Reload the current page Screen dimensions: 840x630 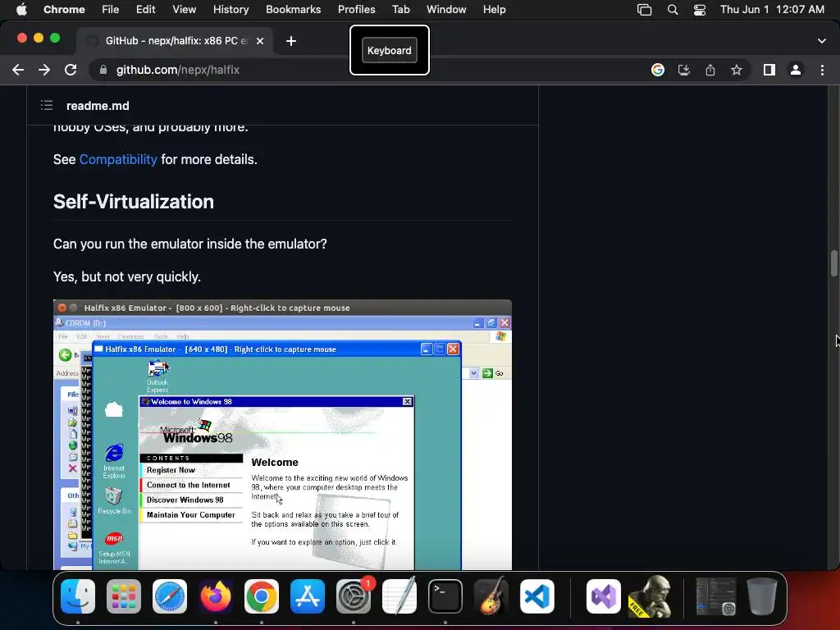(x=71, y=70)
